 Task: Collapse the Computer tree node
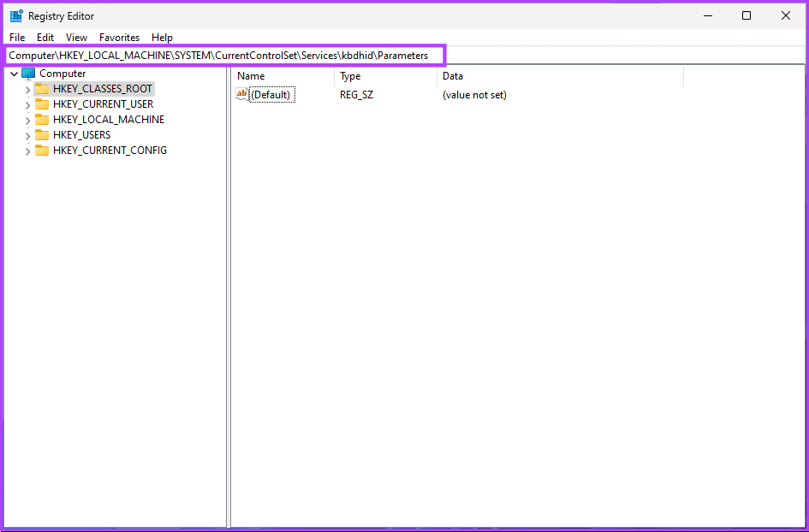pos(14,74)
